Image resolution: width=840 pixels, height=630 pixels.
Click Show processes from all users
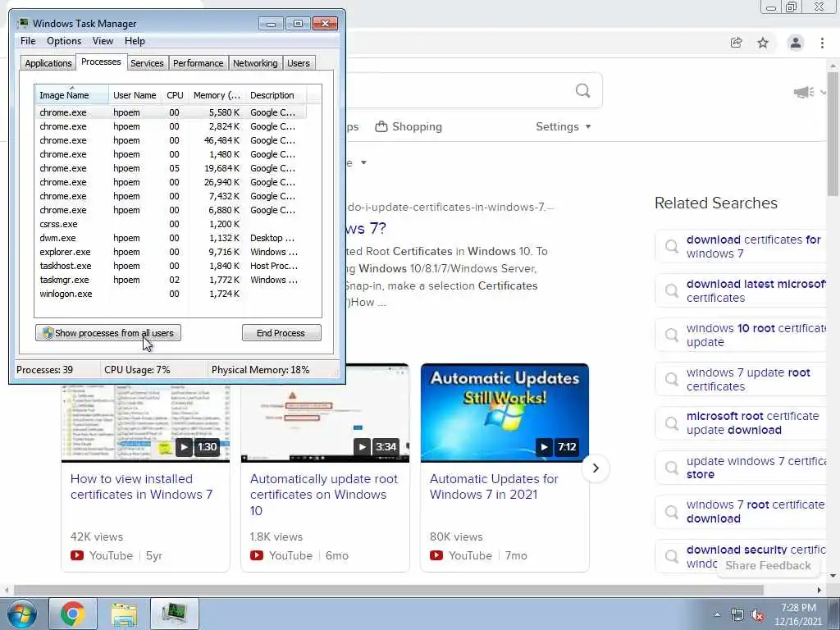tap(108, 333)
